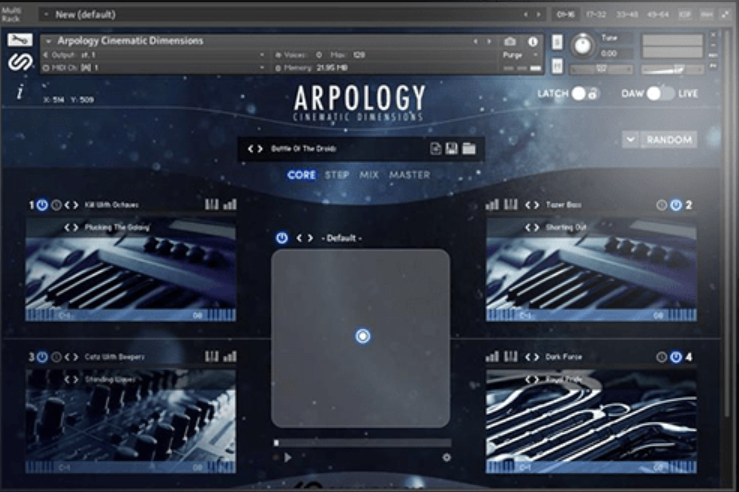Open XY pad settings gear icon

click(x=446, y=457)
